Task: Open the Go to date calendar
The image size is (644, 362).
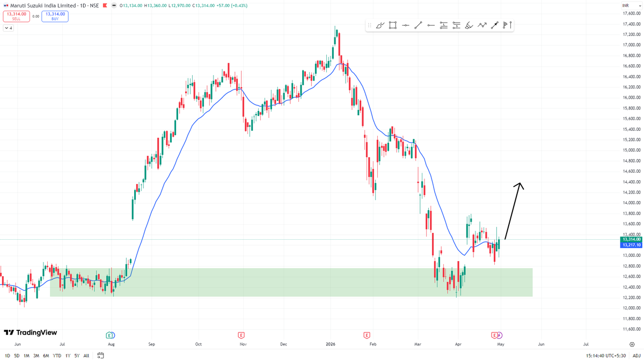Action: [100, 356]
